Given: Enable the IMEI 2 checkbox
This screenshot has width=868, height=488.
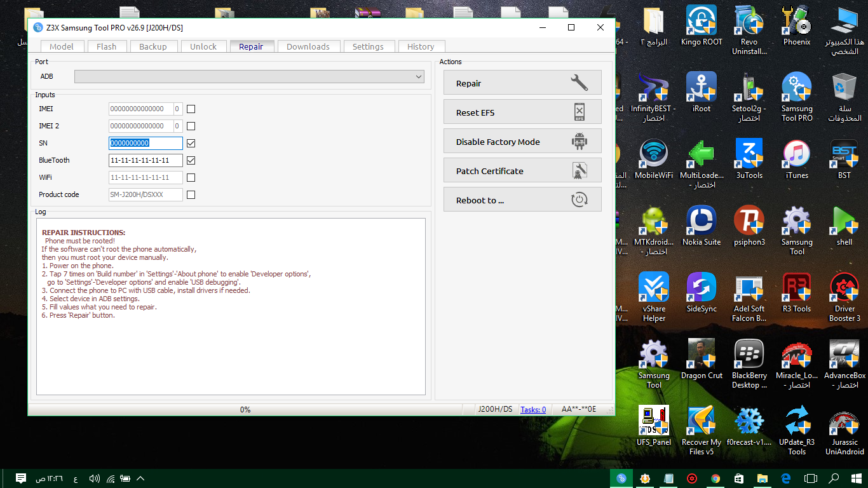Looking at the screenshot, I should pos(191,126).
